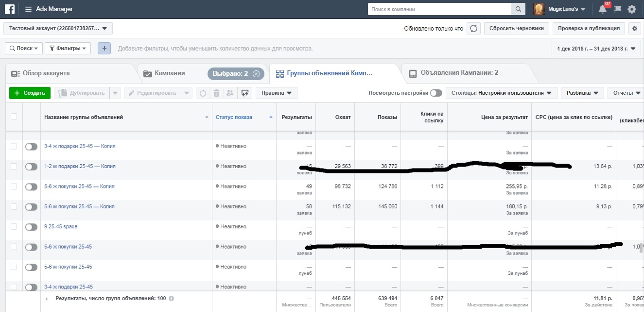Click the trash delete icon
Image resolution: width=644 pixels, height=321 pixels.
216,93
